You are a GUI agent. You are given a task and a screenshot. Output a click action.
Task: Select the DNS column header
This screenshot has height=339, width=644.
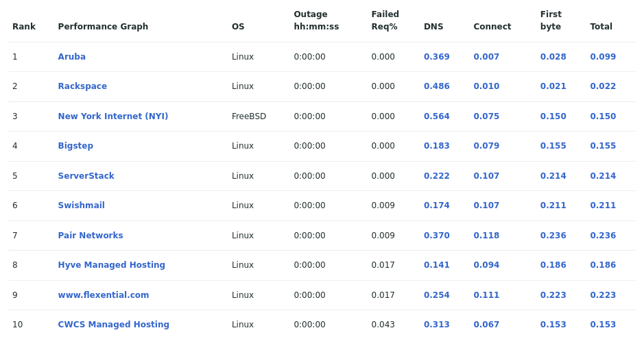[x=433, y=26]
